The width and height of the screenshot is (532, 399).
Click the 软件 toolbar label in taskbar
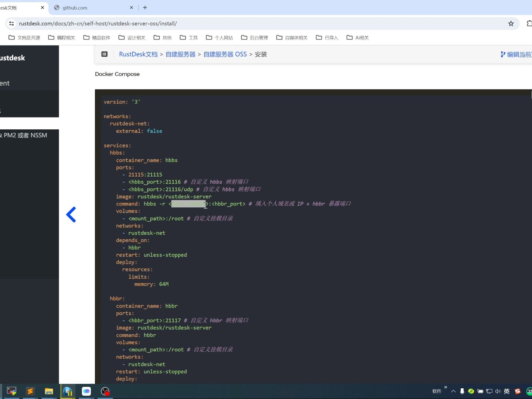point(437,391)
